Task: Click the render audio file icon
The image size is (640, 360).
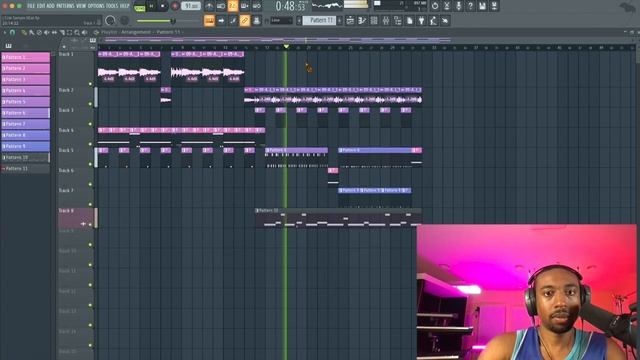Action: click(494, 6)
